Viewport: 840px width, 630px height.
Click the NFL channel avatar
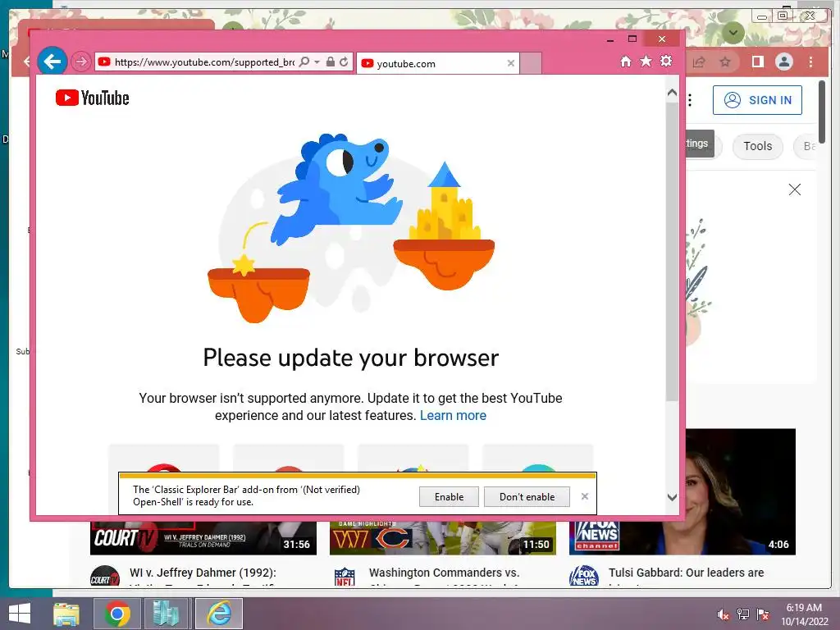coord(345,577)
